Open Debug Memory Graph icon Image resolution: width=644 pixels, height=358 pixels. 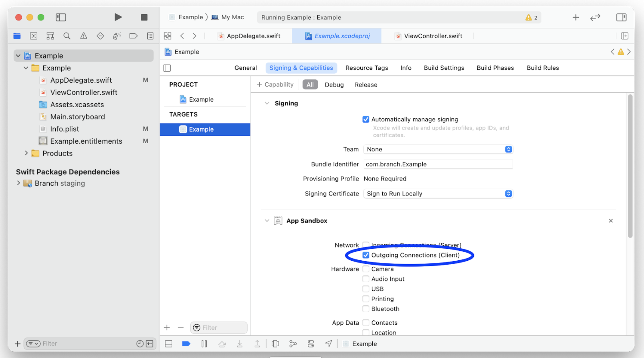(293, 344)
